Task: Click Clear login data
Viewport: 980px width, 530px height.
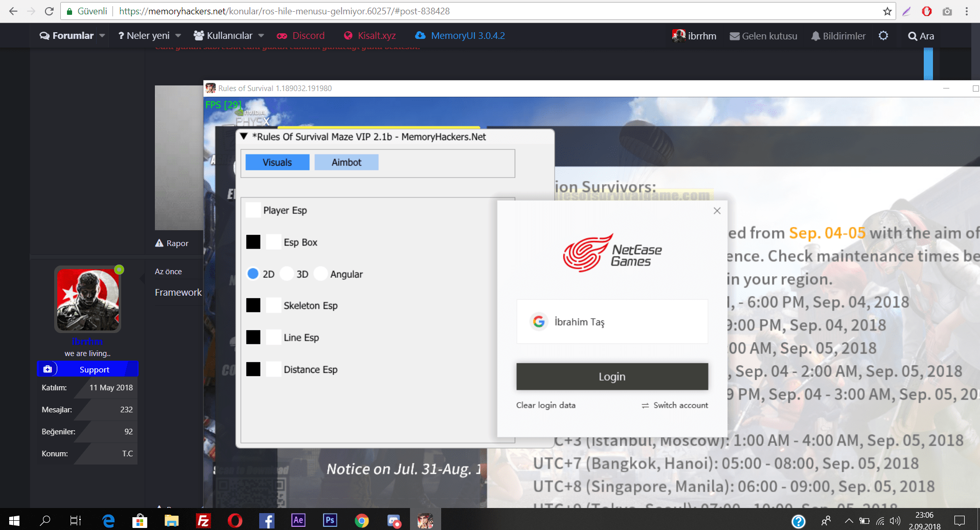Action: coord(545,405)
